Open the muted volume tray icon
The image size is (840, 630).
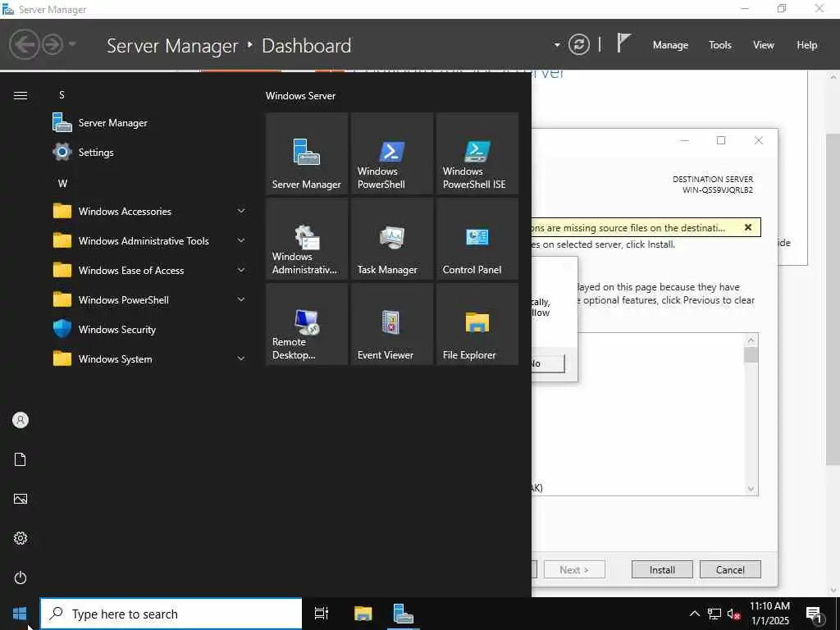pyautogui.click(x=734, y=614)
